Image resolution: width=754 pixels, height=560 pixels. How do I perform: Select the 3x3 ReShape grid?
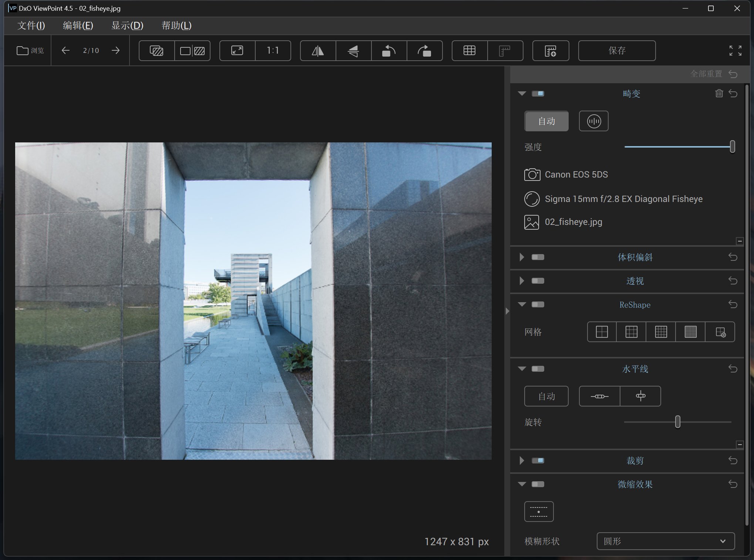click(632, 332)
